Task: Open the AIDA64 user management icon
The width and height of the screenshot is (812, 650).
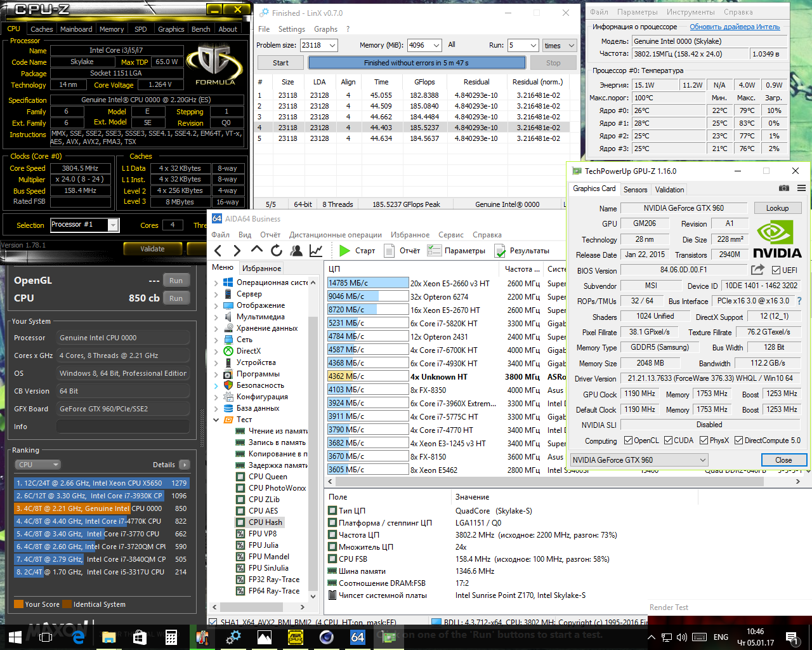Action: [x=296, y=251]
